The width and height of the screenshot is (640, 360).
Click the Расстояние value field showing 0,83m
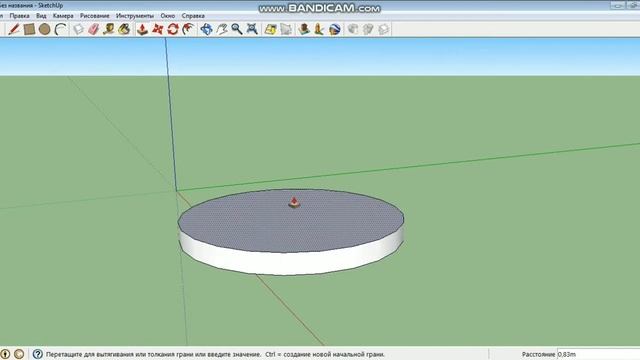(x=598, y=354)
